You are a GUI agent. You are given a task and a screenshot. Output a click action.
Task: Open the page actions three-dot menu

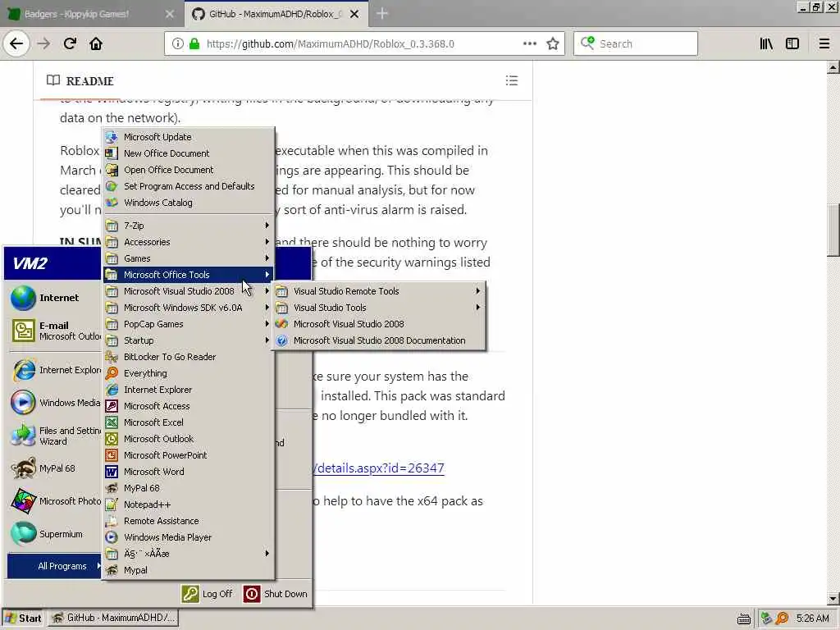529,44
